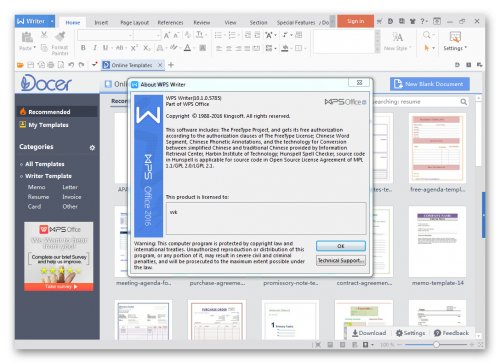Expand the bullets list dropdown arrow

(225, 35)
